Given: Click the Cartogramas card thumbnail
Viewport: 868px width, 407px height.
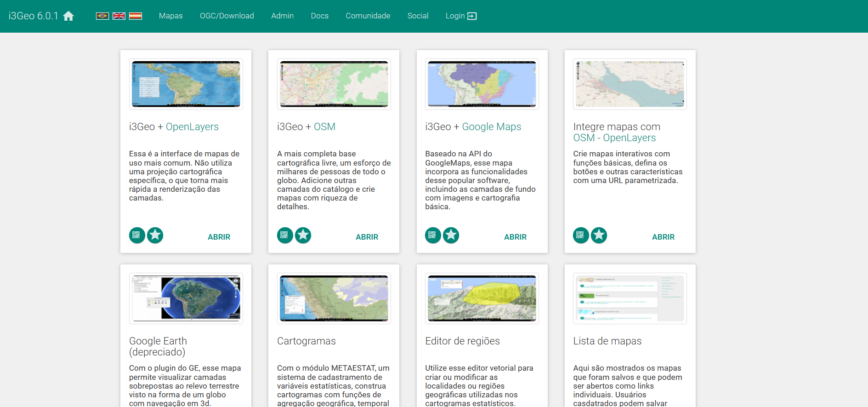Looking at the screenshot, I should point(334,298).
